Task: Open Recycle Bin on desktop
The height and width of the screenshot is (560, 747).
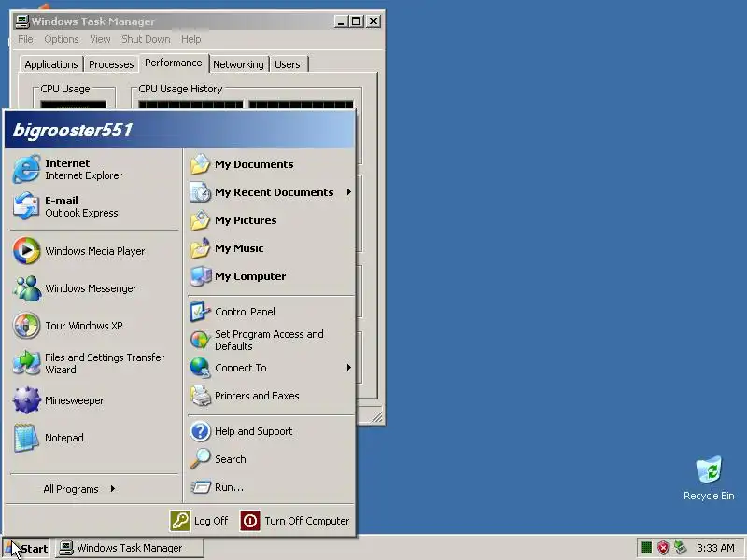Action: pyautogui.click(x=709, y=478)
